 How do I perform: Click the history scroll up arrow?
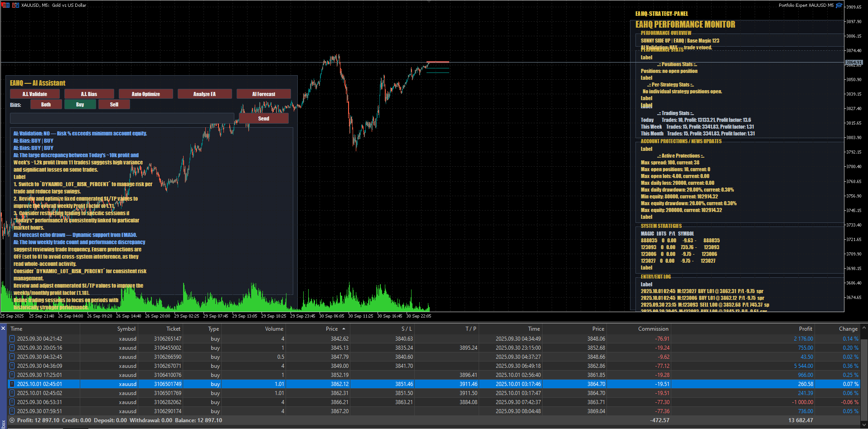[864, 328]
